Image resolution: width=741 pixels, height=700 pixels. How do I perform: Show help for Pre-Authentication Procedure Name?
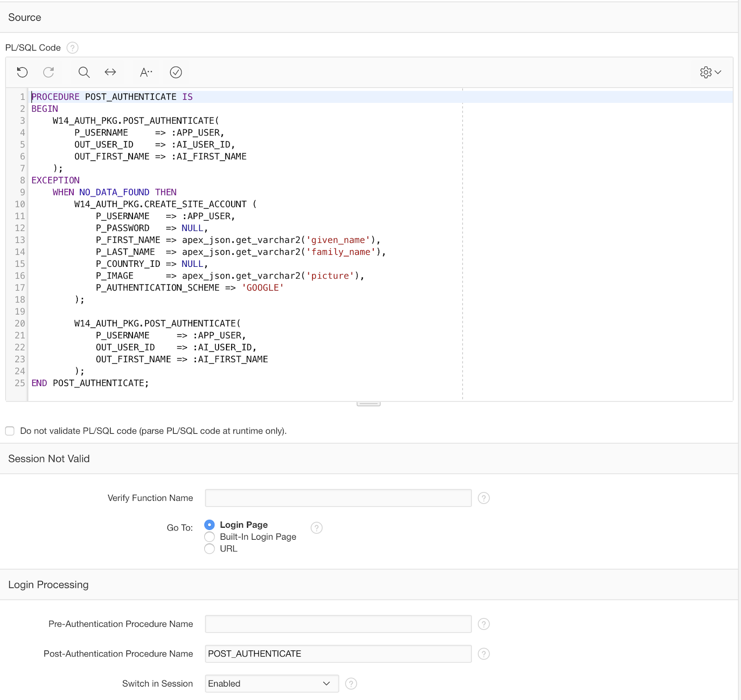click(x=484, y=624)
